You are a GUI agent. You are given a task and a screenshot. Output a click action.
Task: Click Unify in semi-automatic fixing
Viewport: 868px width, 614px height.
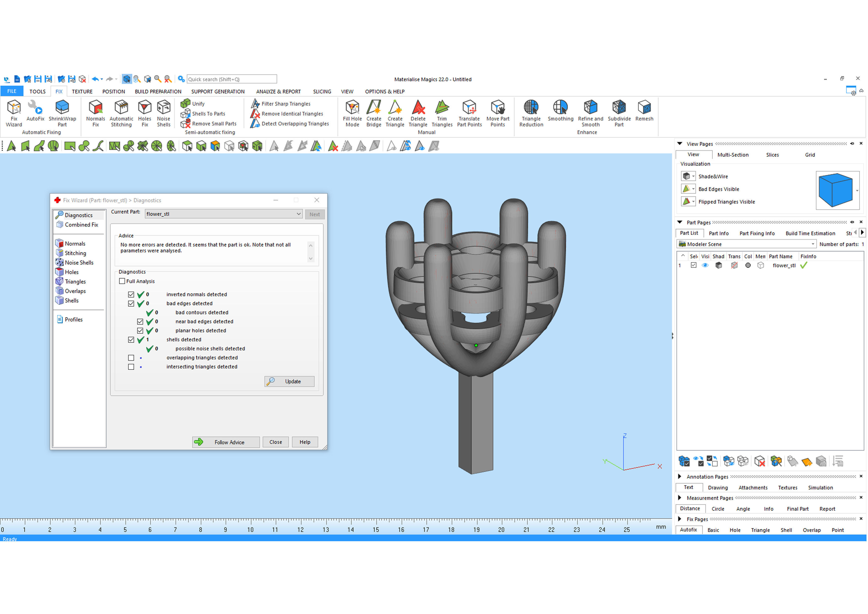tap(193, 103)
